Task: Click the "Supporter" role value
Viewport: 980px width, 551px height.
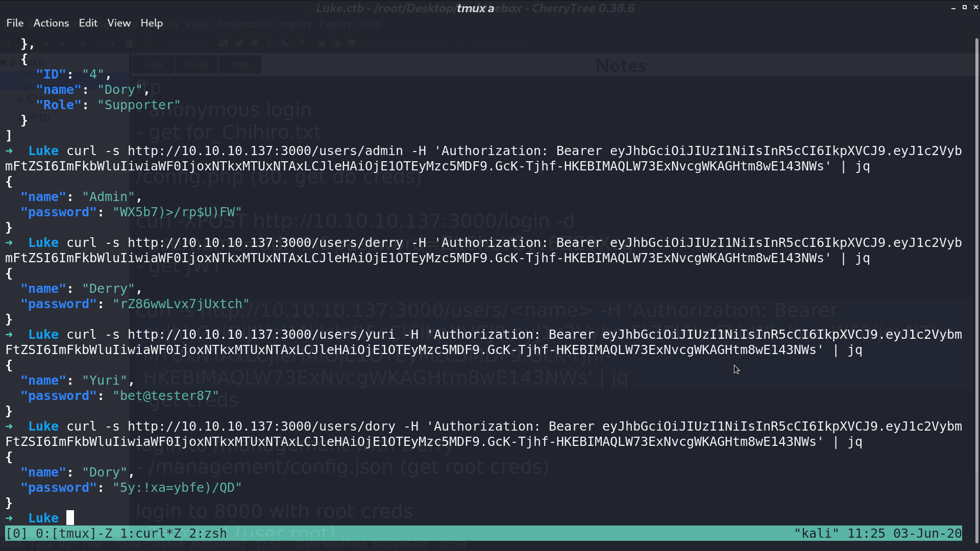Action: [139, 105]
